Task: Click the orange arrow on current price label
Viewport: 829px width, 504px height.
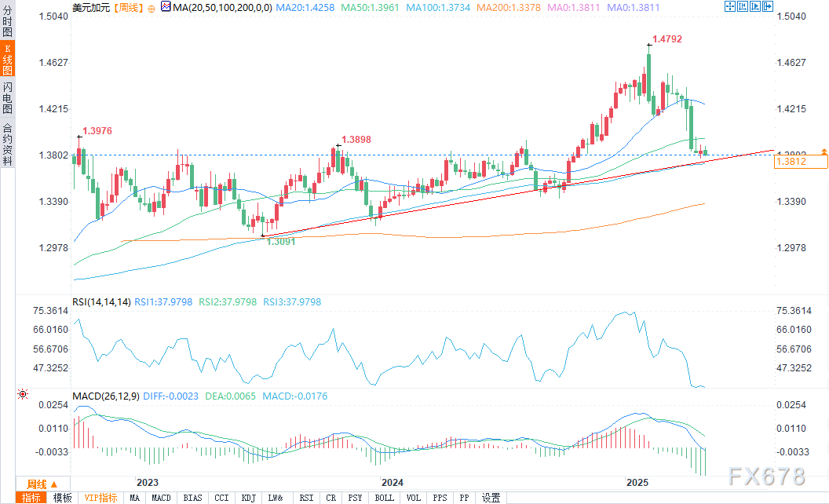Action: (824, 150)
